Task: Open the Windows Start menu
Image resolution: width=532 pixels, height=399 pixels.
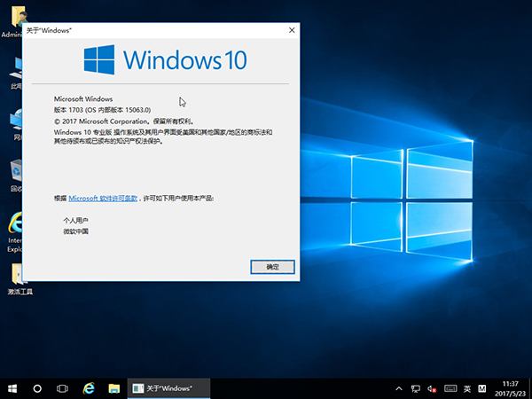Action: click(x=12, y=388)
